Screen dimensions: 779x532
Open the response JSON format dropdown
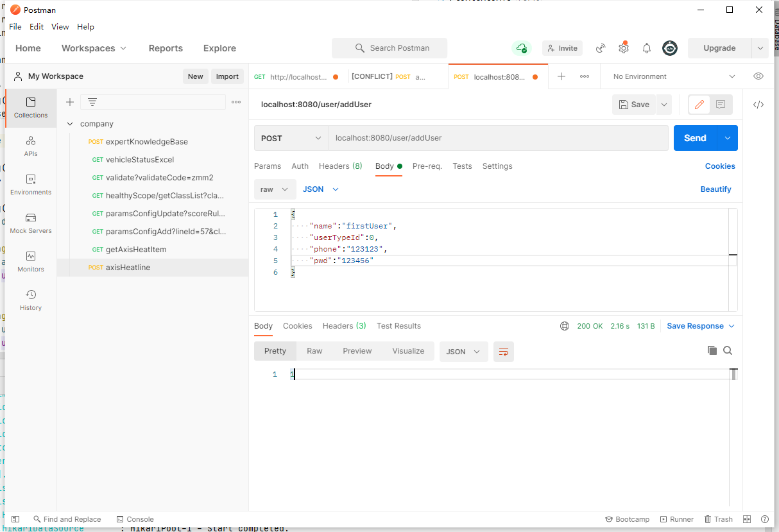pos(463,352)
